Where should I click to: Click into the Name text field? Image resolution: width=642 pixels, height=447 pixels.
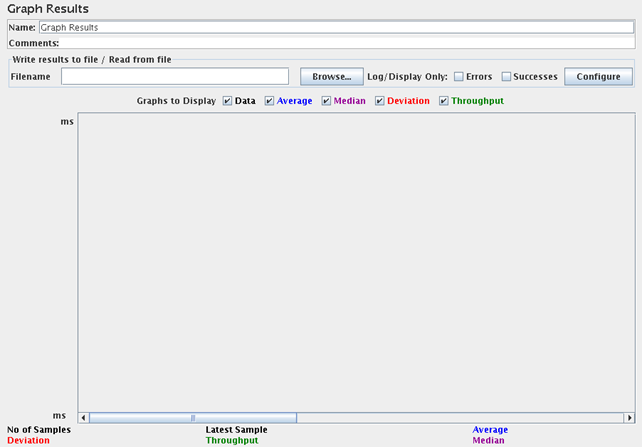(x=335, y=28)
